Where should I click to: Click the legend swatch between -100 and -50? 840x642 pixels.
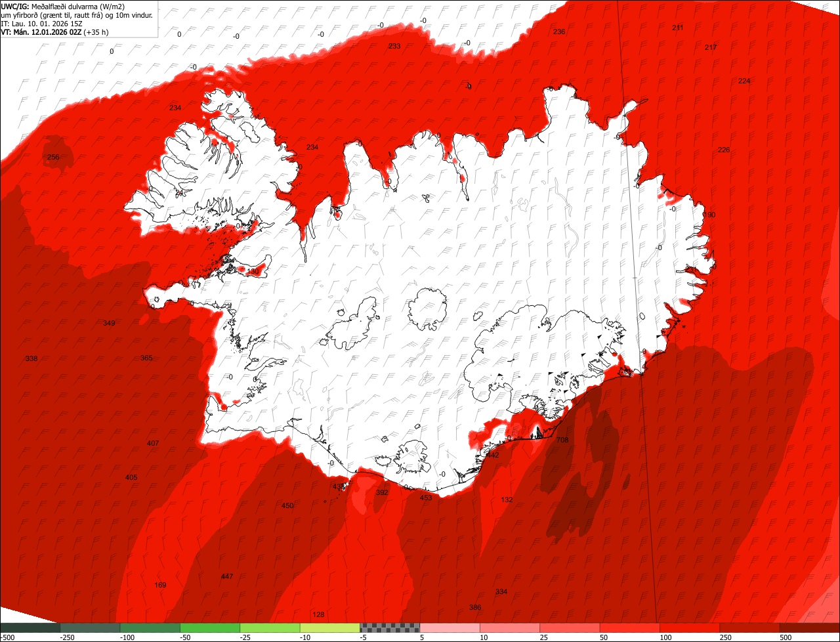click(150, 628)
